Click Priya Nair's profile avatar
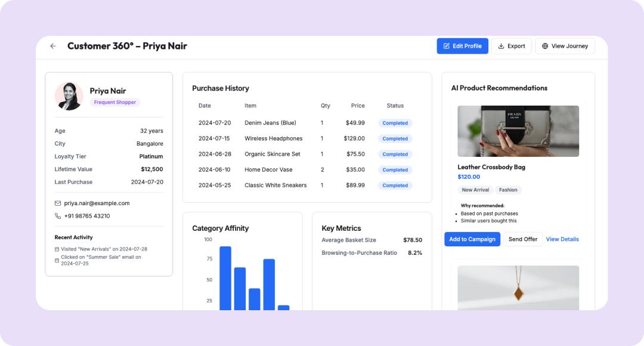This screenshot has width=644, height=346. pos(69,96)
